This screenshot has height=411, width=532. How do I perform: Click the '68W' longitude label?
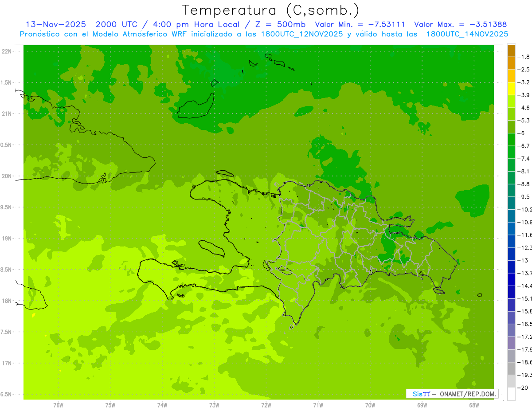474,405
